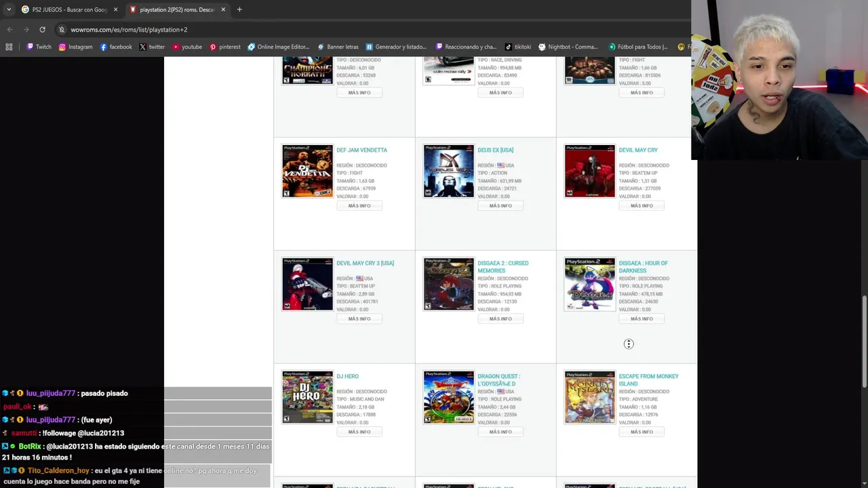This screenshot has width=868, height=488.
Task: Click Más Info for Disgaea 2
Action: (500, 319)
